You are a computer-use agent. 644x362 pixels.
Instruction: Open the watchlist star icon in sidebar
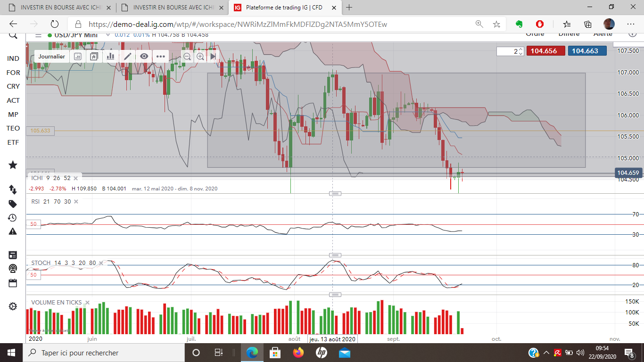[x=13, y=165]
